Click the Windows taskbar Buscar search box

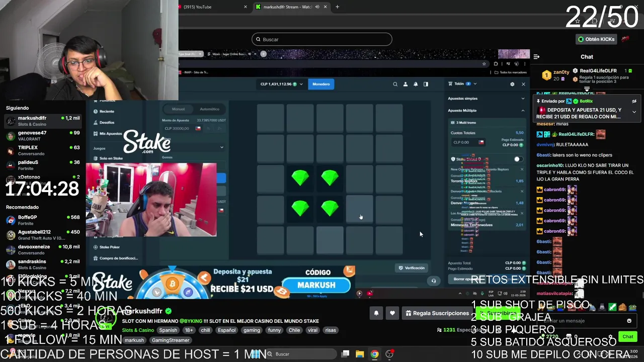point(302,354)
